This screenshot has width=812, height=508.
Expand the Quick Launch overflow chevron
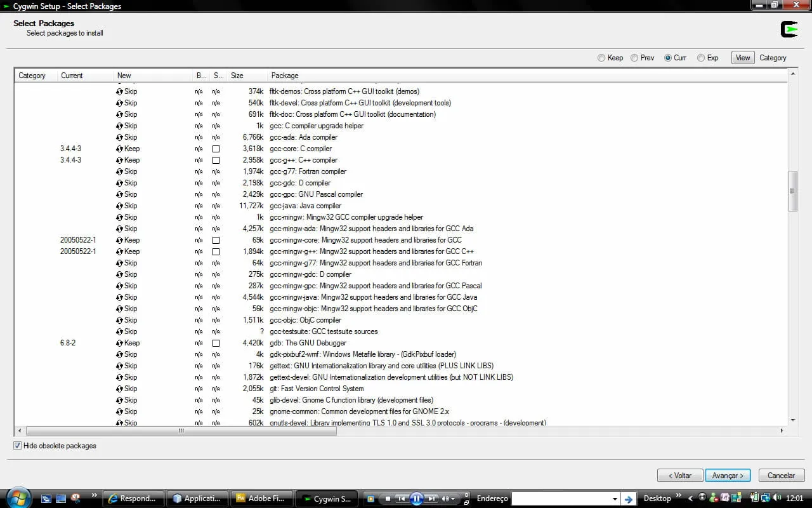point(95,495)
